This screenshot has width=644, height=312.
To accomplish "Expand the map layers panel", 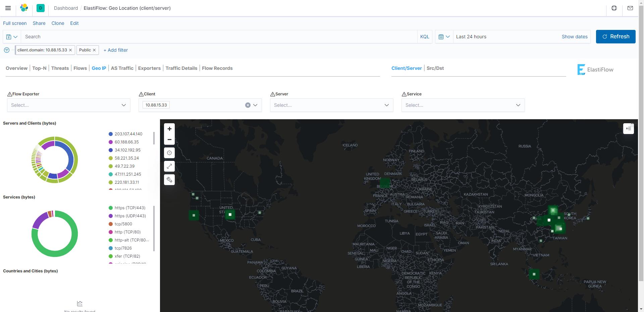I will [629, 129].
